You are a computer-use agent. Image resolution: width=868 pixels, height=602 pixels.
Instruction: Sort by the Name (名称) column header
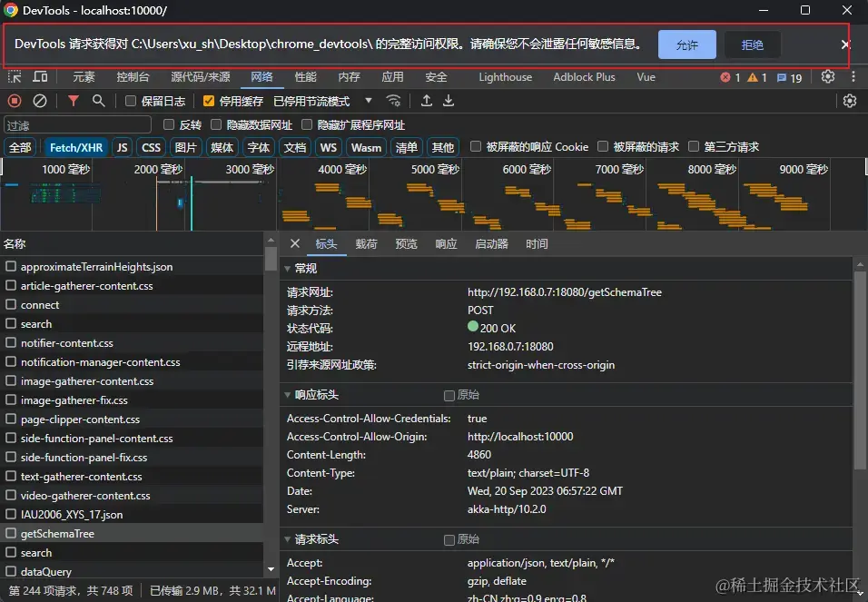coord(132,243)
